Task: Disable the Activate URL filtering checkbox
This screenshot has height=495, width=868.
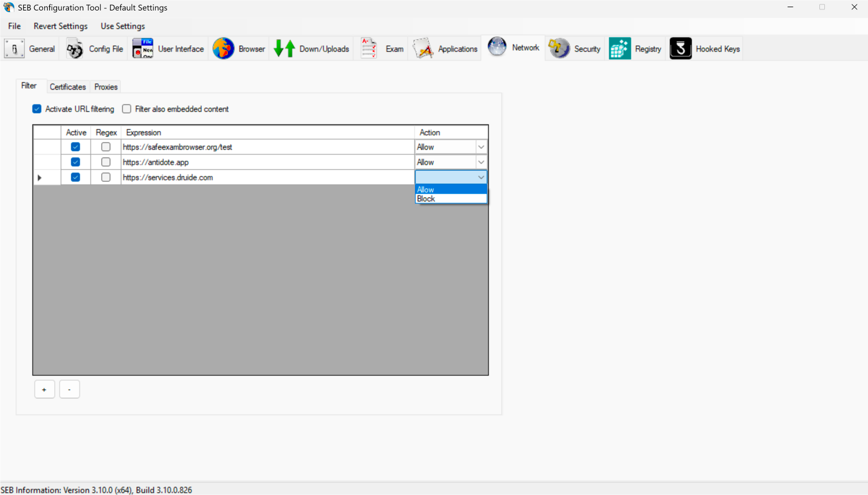Action: coord(37,109)
